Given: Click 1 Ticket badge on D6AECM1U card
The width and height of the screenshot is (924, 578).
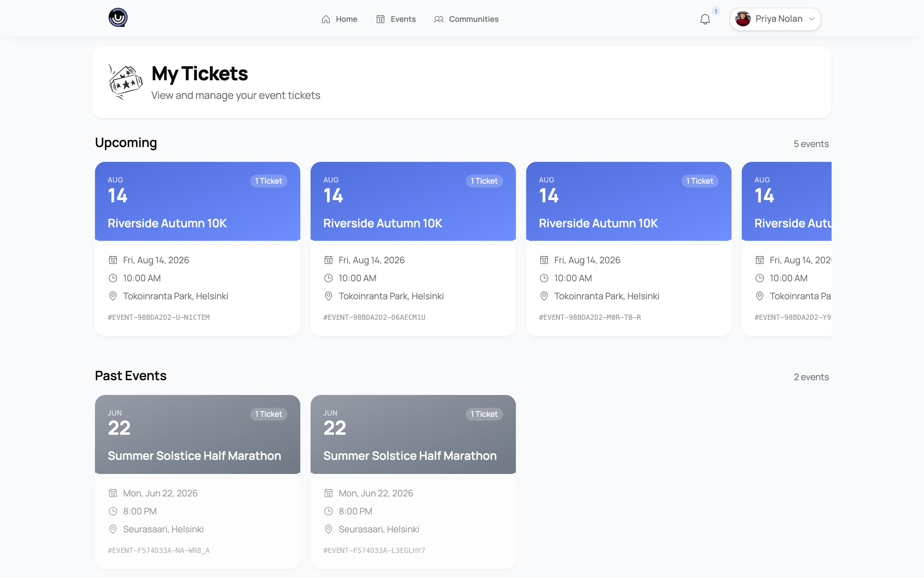Looking at the screenshot, I should [x=484, y=181].
